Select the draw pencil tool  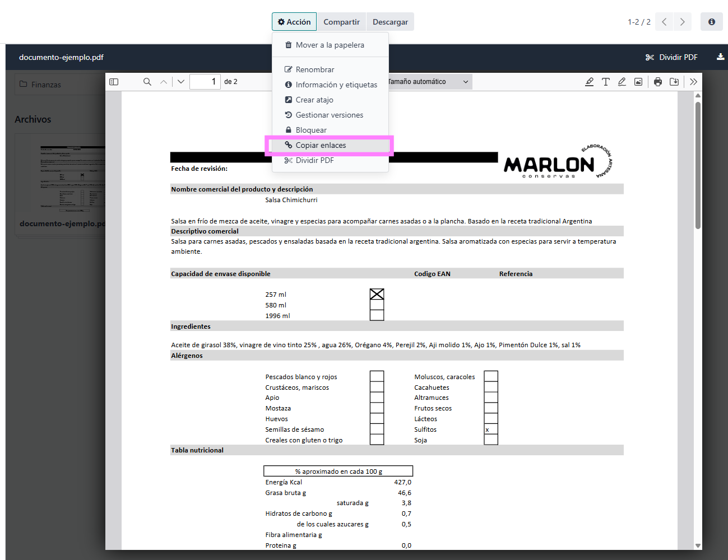[x=622, y=82]
